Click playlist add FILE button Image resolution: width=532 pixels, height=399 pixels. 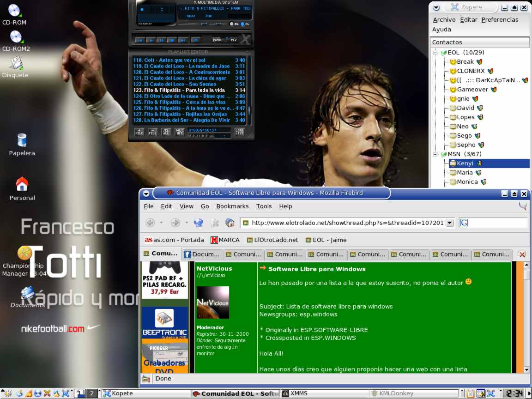coord(139,132)
